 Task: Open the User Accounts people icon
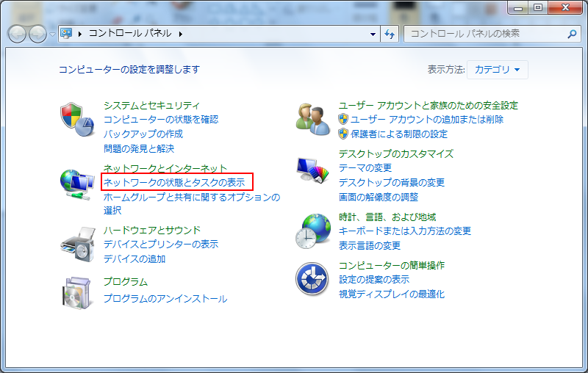point(313,120)
